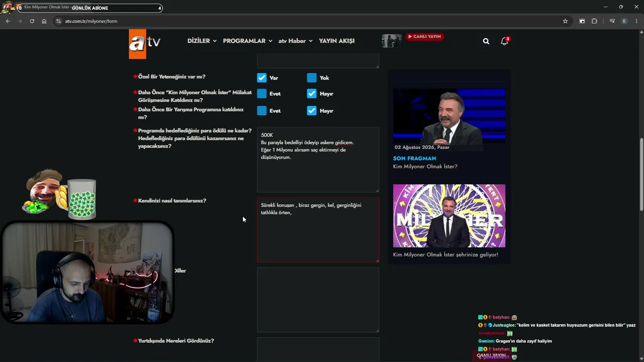The width and height of the screenshot is (644, 362).
Task: Open the notifications bell
Action: 504,41
